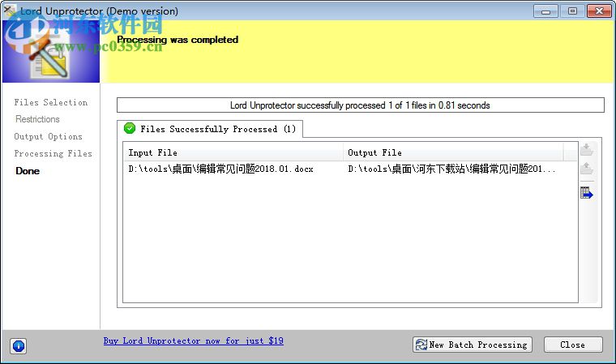The height and width of the screenshot is (364, 616).
Task: Click the New Batch Processing button
Action: pyautogui.click(x=473, y=345)
